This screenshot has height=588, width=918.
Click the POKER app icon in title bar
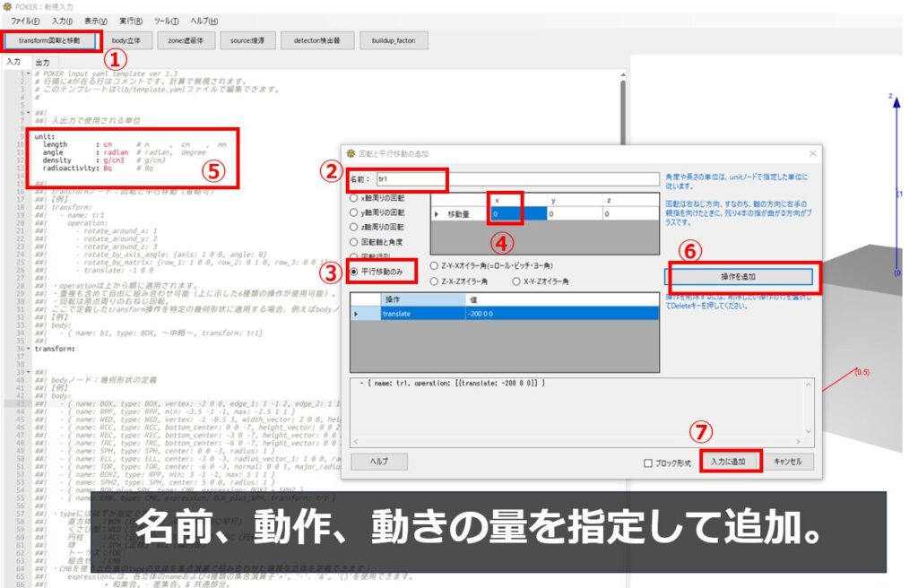tap(7, 6)
